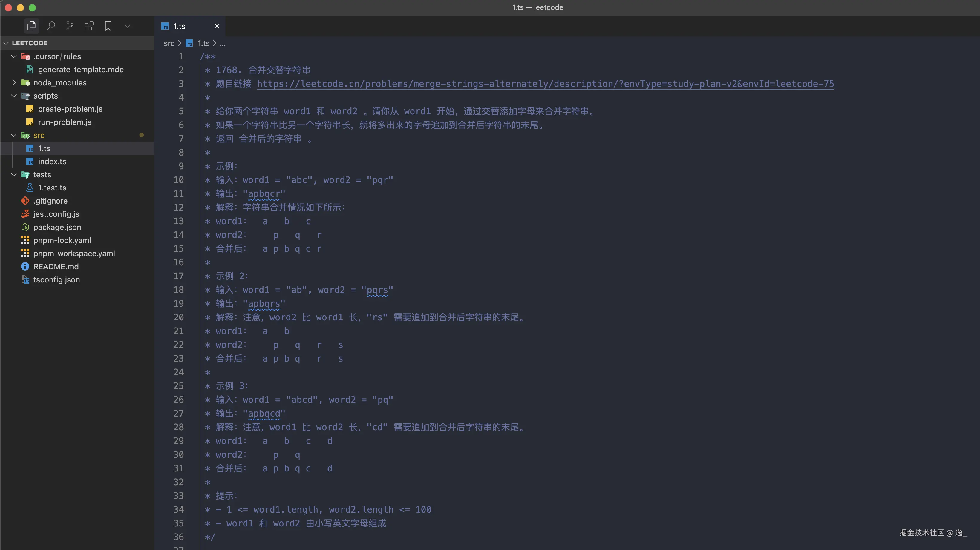Open run-problem.js in the explorer
Screen dimensions: 980x550
65,122
